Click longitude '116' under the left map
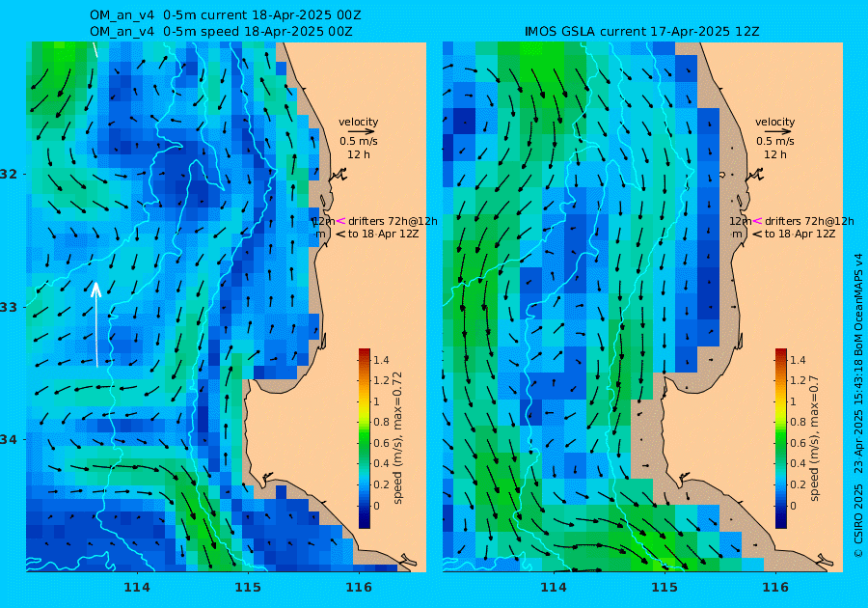 click(x=360, y=588)
